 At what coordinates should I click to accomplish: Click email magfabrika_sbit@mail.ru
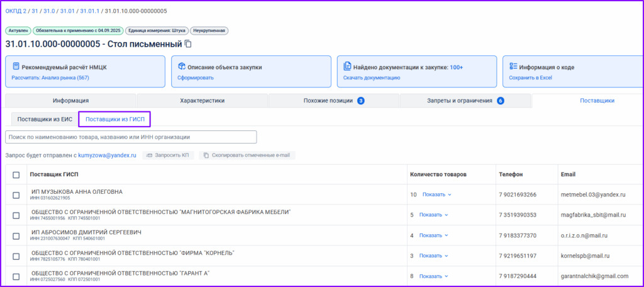[x=593, y=215]
